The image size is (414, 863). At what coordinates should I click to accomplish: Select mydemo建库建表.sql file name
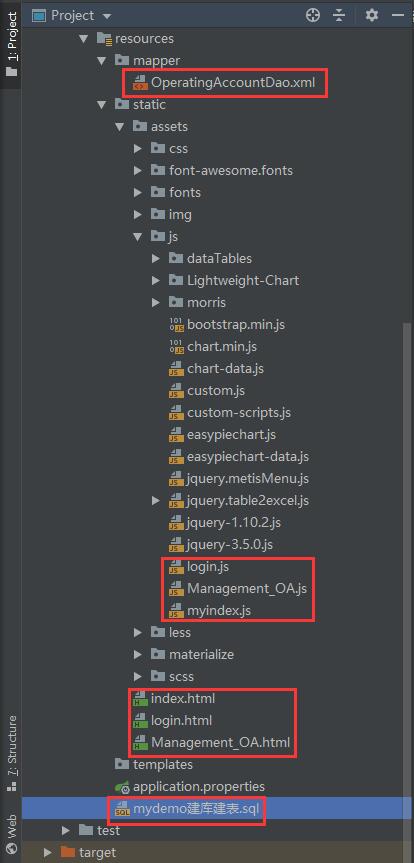(196, 809)
